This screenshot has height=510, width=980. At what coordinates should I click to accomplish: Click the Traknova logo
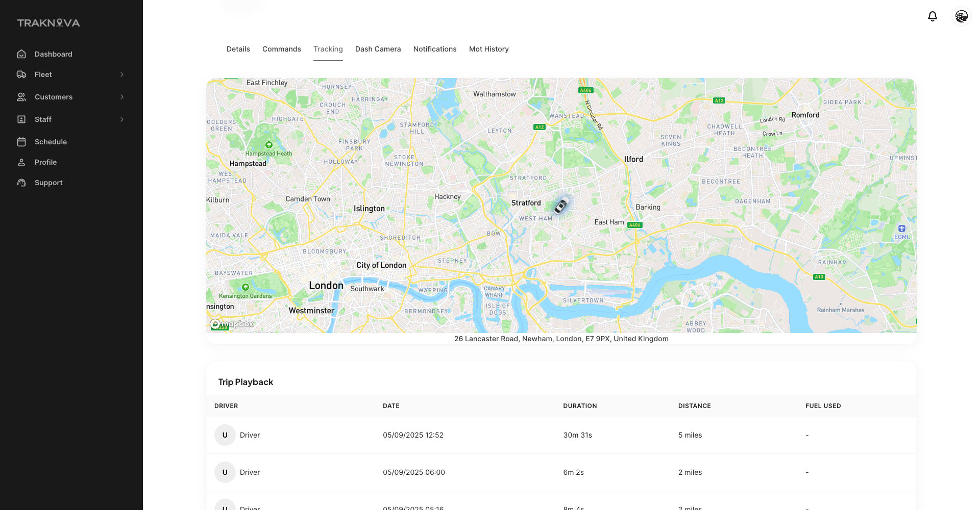click(48, 23)
